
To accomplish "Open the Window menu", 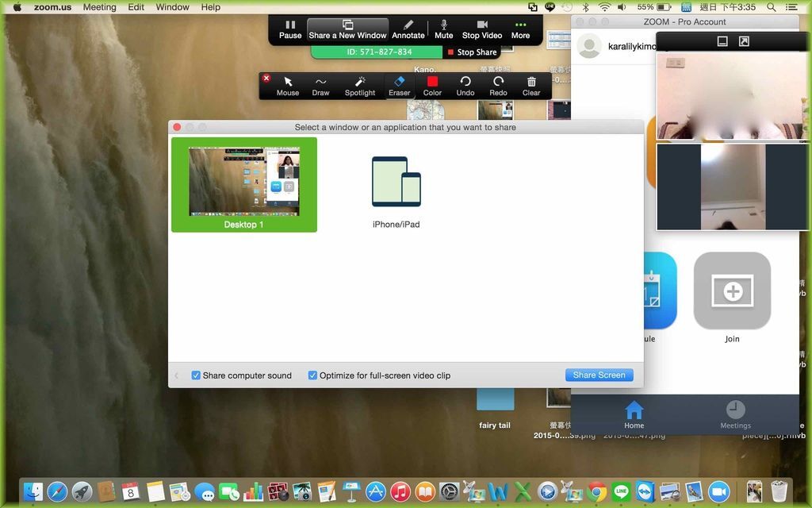I will (172, 7).
